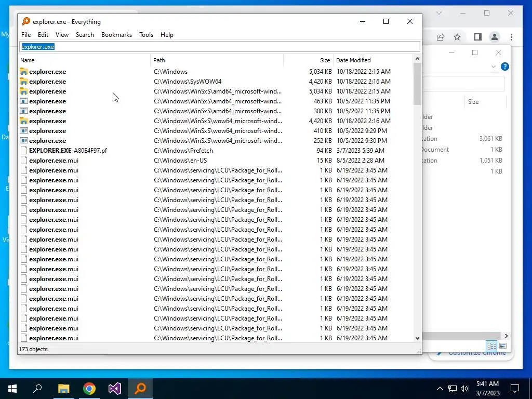Click the C:\Windows\SysWOW64 path cell
The image size is (532, 399).
coord(187,82)
